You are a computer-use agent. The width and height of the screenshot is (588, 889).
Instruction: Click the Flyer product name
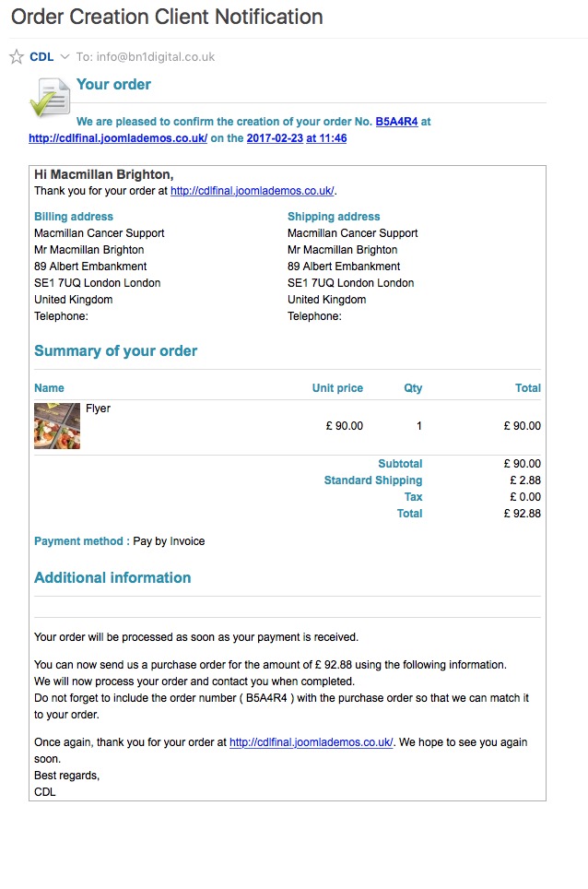(98, 409)
